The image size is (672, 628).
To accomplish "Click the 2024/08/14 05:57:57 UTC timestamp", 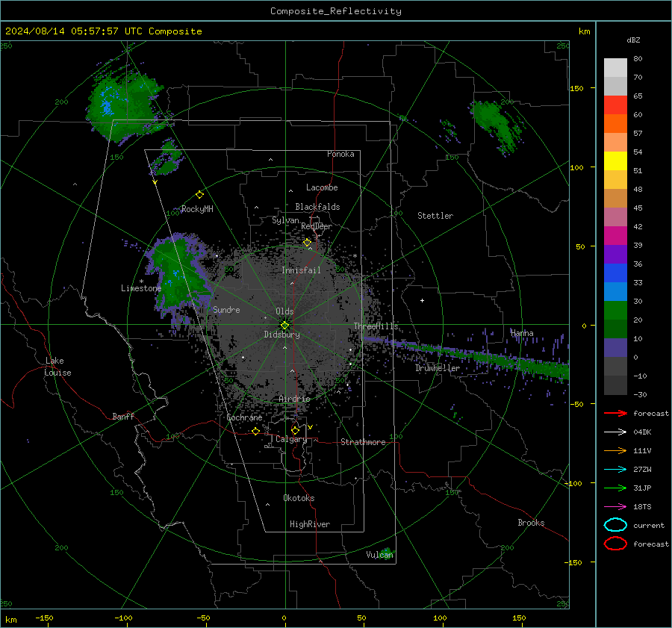I will click(x=73, y=31).
